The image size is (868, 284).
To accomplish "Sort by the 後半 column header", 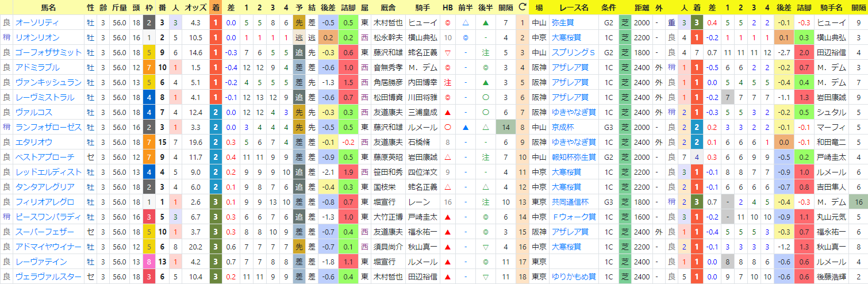I will [x=486, y=7].
